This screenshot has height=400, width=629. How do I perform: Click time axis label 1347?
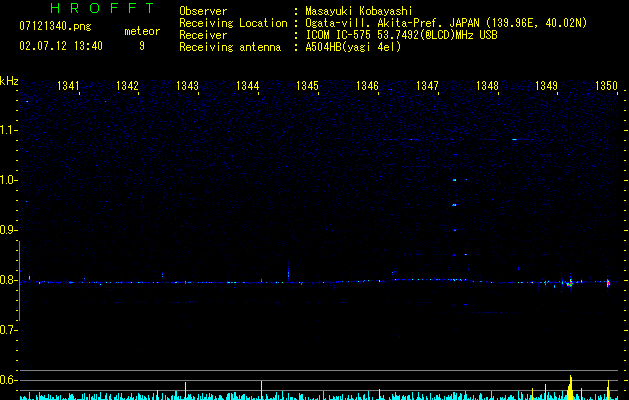pos(428,85)
